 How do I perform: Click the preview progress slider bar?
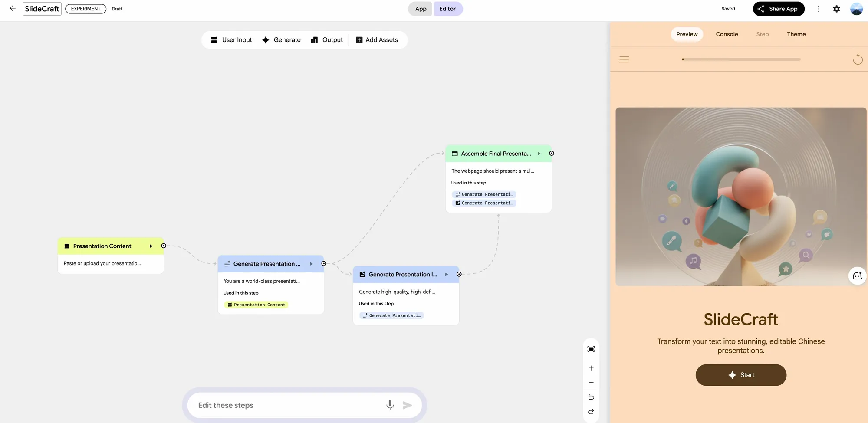click(741, 59)
